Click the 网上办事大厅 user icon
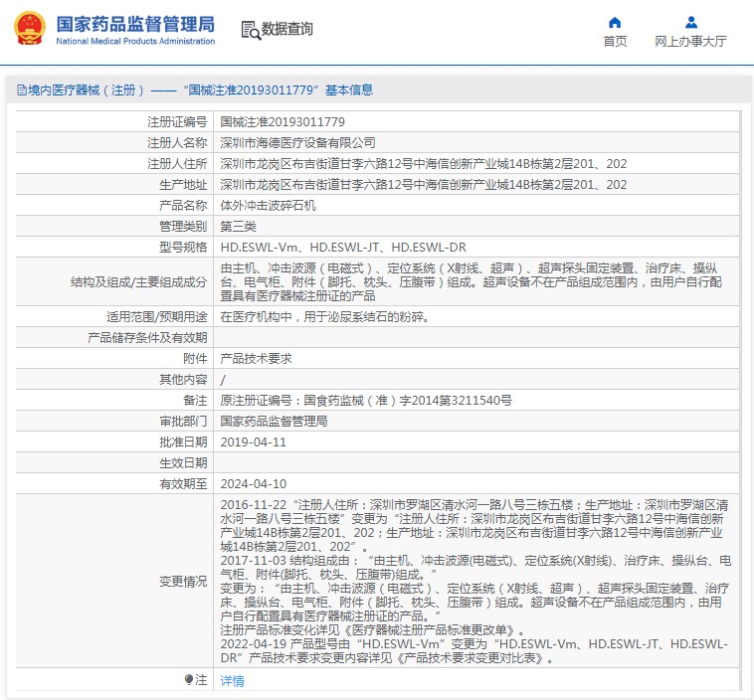Viewport: 754px width, 700px height. [691, 22]
